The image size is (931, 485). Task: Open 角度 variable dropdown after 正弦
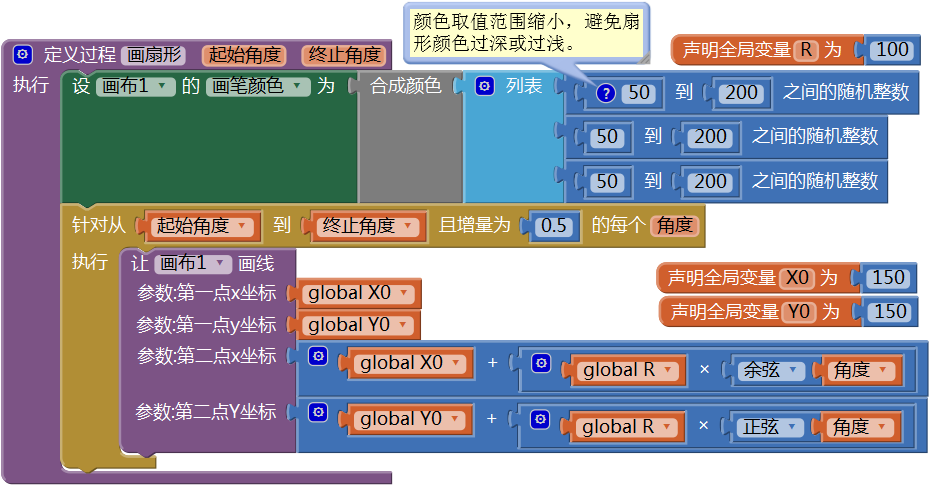coord(861,427)
